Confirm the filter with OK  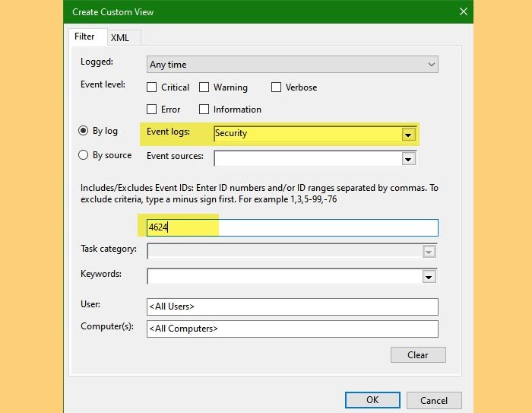[x=372, y=400]
